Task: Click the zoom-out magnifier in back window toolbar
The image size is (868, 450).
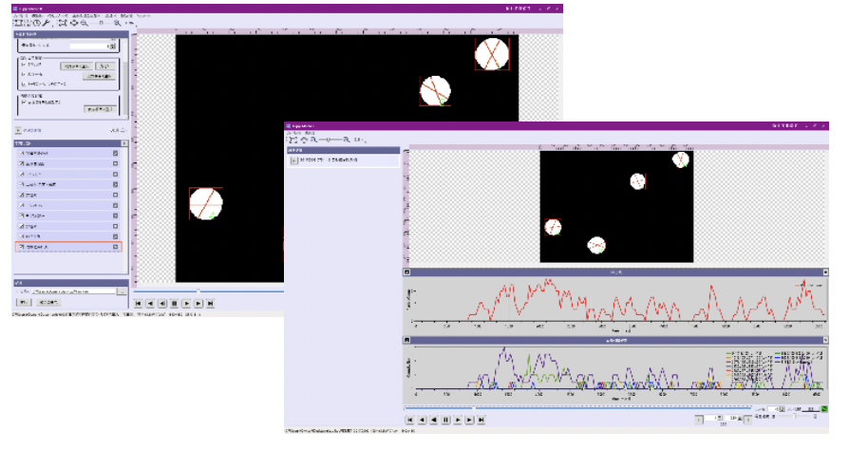Action: pos(85,23)
